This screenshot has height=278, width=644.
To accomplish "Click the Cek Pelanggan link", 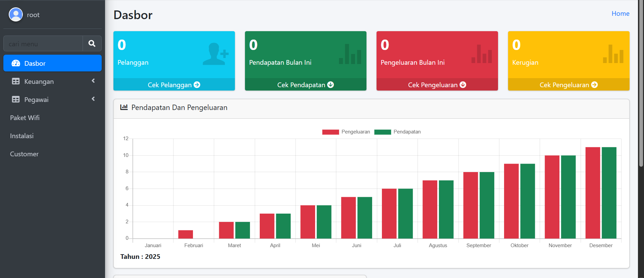I will coord(174,85).
